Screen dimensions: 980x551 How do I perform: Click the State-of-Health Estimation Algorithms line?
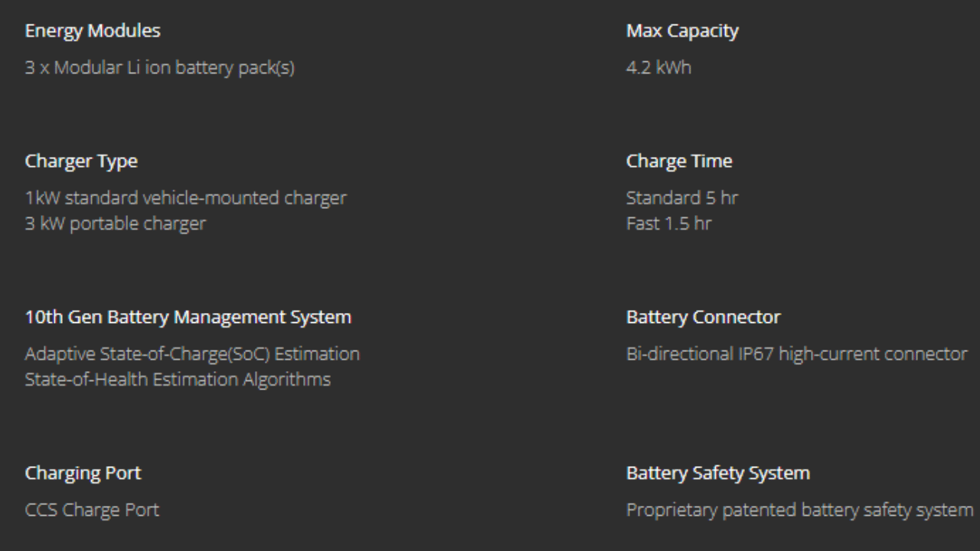(178, 380)
